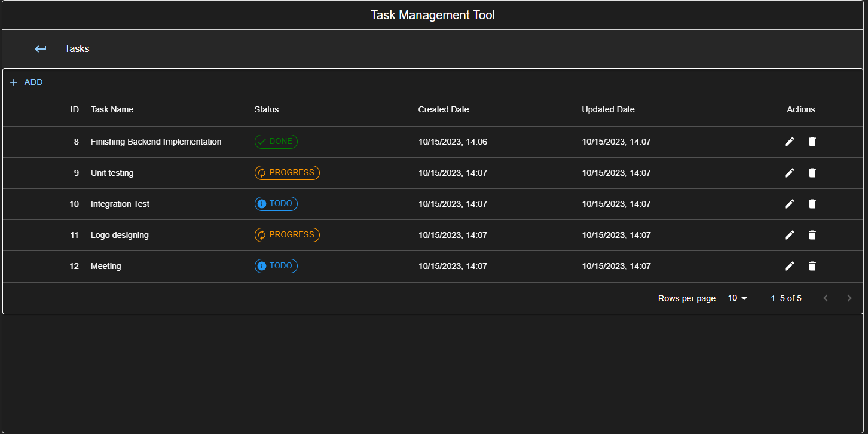Image resolution: width=868 pixels, height=434 pixels.
Task: Click the TODO badge on Integration Test
Action: 276,204
